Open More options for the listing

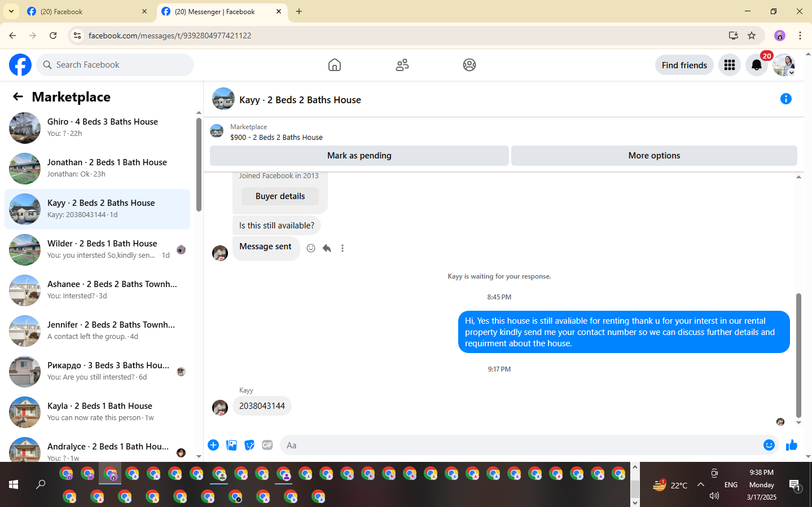[654, 156]
